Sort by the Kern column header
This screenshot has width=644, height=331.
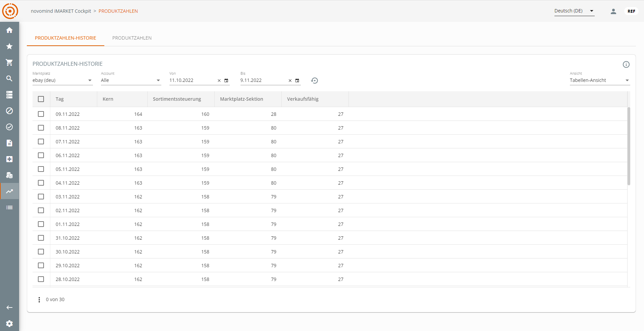coord(108,99)
